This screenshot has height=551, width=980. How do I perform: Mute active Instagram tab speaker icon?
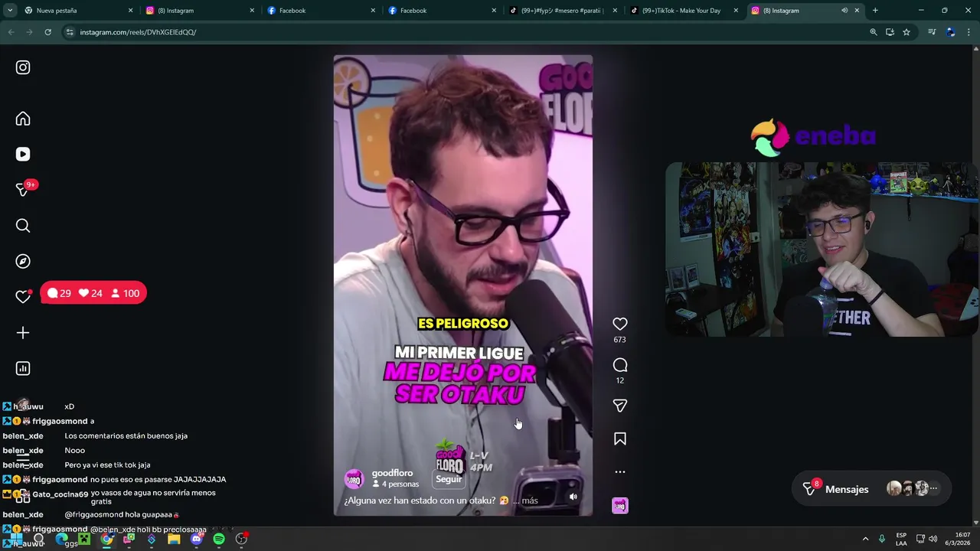coord(844,11)
